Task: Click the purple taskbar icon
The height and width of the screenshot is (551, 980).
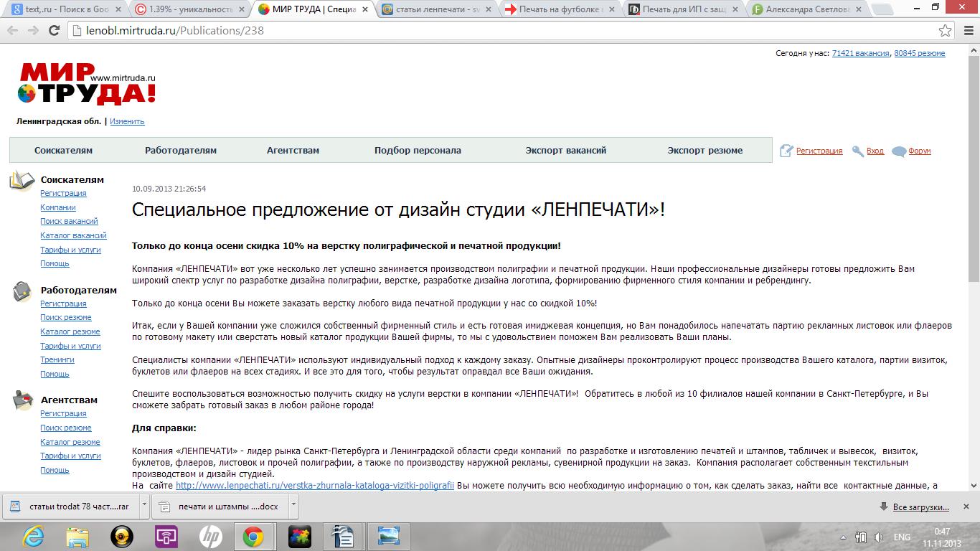Action: [166, 536]
